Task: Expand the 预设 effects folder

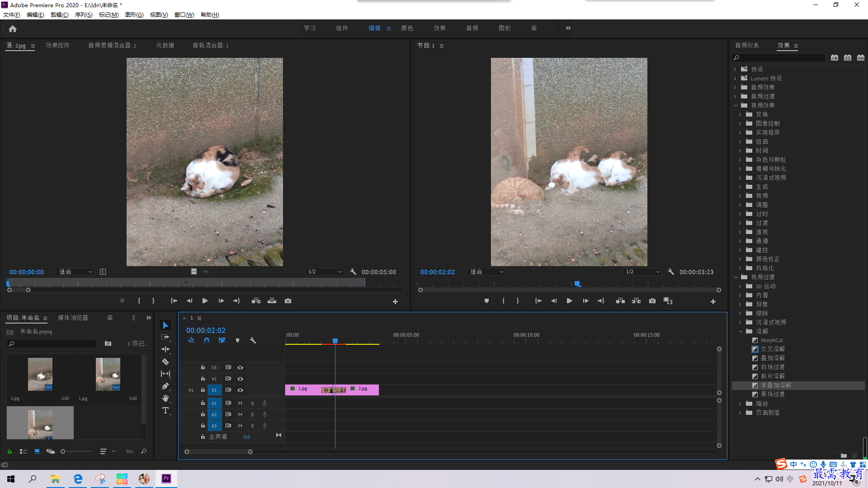Action: tap(735, 70)
